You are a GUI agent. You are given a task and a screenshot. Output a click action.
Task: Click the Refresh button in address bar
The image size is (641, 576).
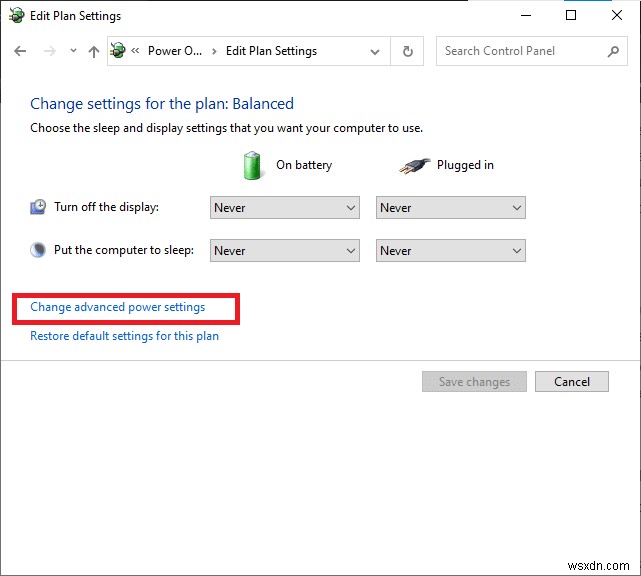(x=407, y=52)
